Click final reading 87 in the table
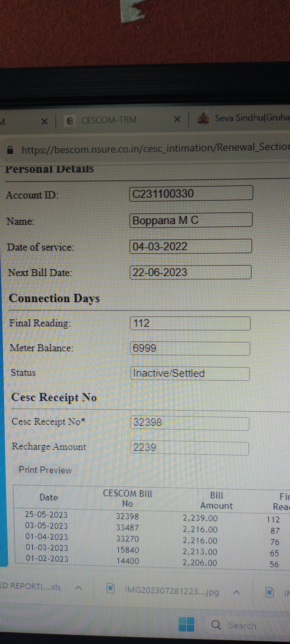Screen dimensions: 290x644 pos(275,531)
